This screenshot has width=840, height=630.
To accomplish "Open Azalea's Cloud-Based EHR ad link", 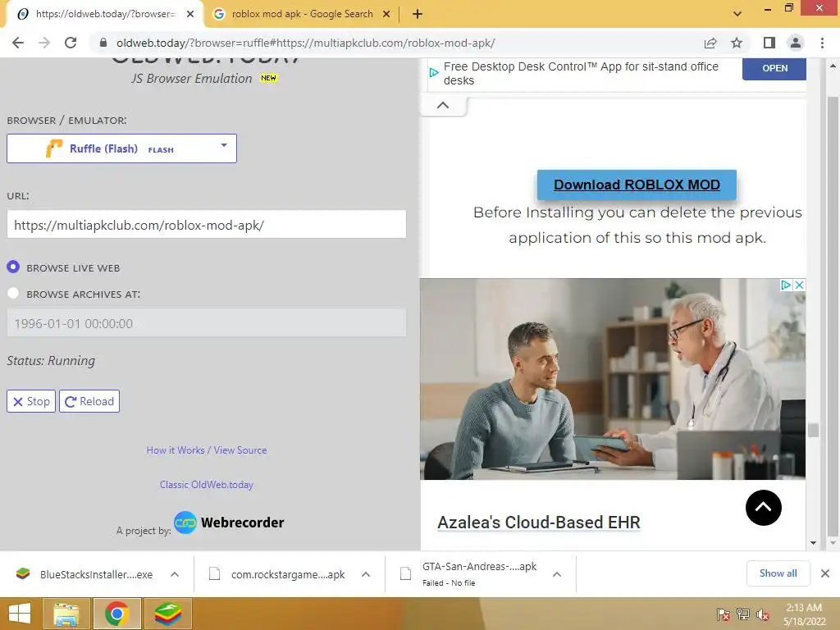I will point(538,523).
